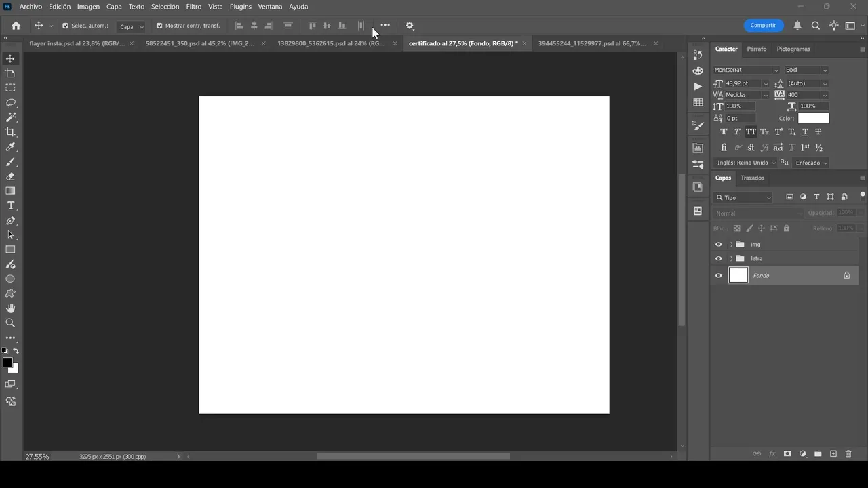Screen dimensions: 868x488
Task: Open the Bold font style dropdown
Action: 825,70
